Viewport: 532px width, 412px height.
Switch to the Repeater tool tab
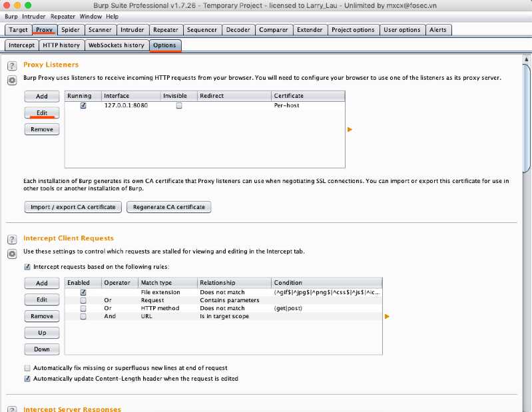[x=166, y=30]
